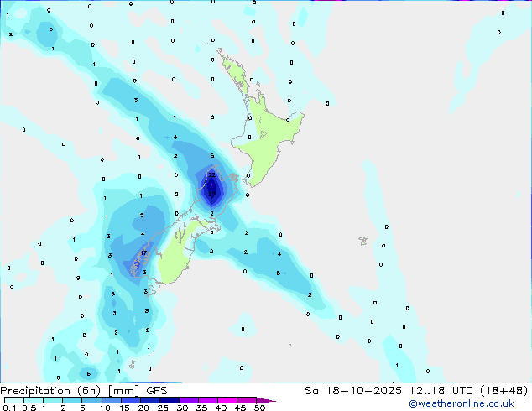This screenshot has height=411, width=532.
Task: Click the "17" value over Fiordland
Action: point(143,252)
